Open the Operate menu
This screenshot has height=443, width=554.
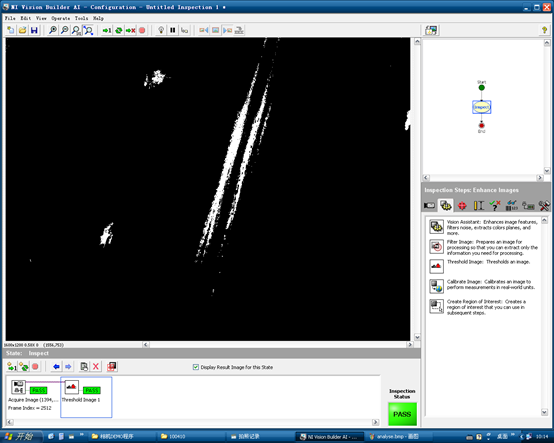pyautogui.click(x=60, y=18)
